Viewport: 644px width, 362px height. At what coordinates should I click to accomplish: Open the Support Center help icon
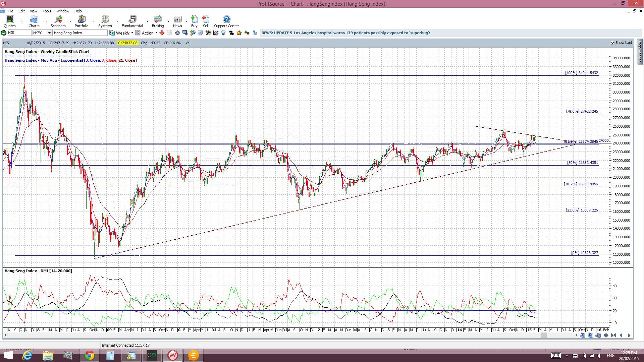coord(226,21)
